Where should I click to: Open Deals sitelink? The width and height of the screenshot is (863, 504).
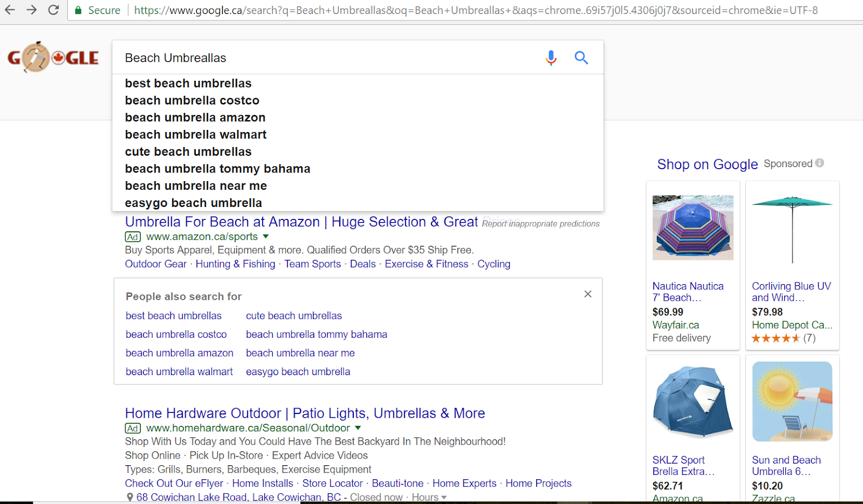(x=363, y=264)
